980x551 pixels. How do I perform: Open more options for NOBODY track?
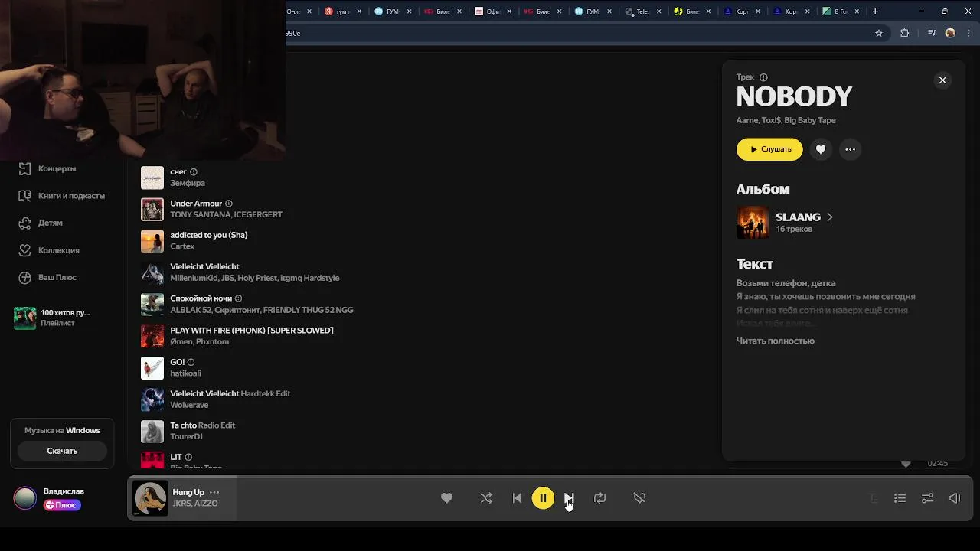click(850, 149)
